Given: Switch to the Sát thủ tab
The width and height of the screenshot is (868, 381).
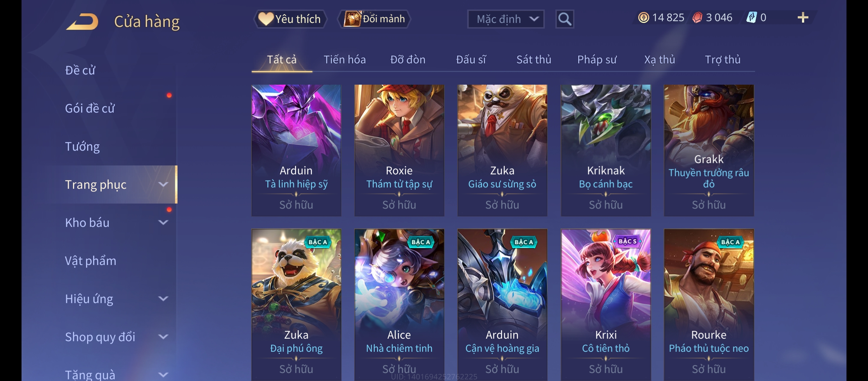Looking at the screenshot, I should [534, 60].
